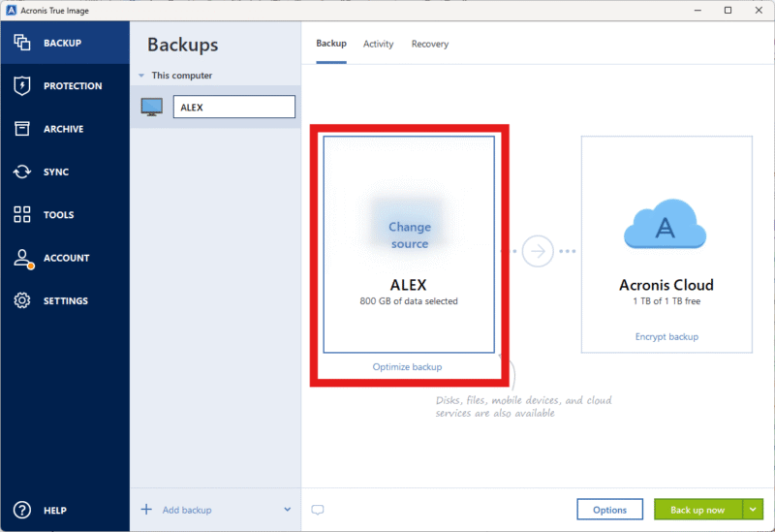Open the SYNC menu label

pos(56,172)
